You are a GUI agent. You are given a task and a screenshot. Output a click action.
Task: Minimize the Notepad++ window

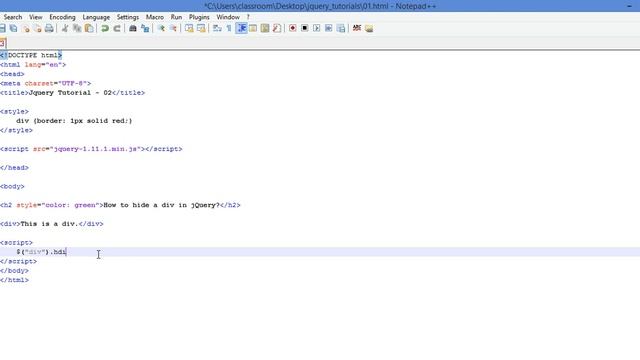pyautogui.click(x=629, y=6)
